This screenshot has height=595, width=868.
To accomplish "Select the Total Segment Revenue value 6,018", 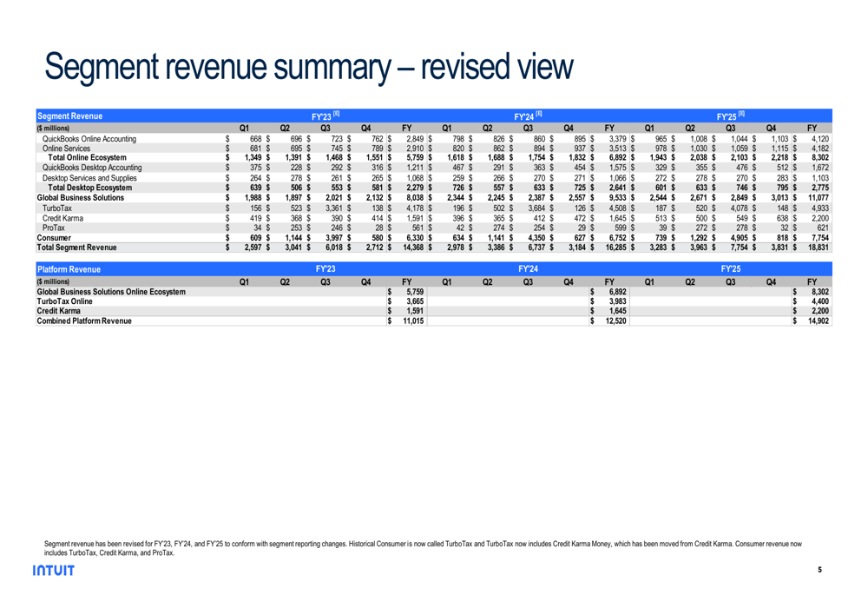I will tap(334, 248).
